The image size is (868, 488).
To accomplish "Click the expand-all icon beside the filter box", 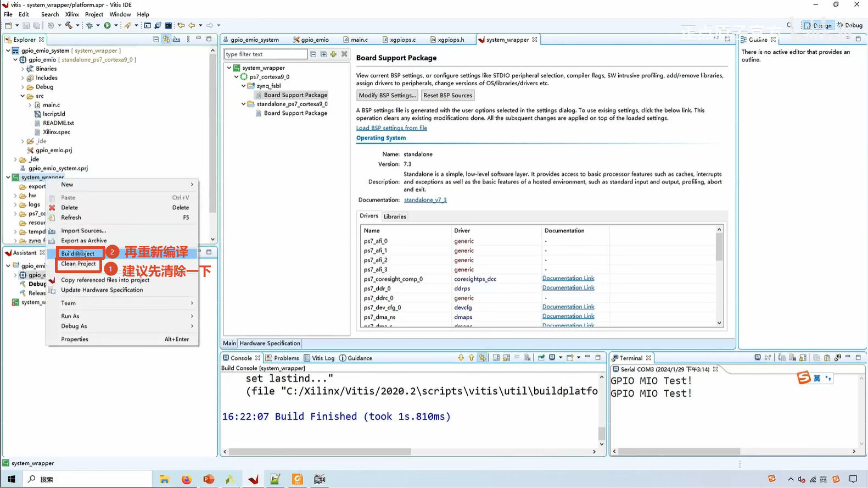I will [323, 54].
